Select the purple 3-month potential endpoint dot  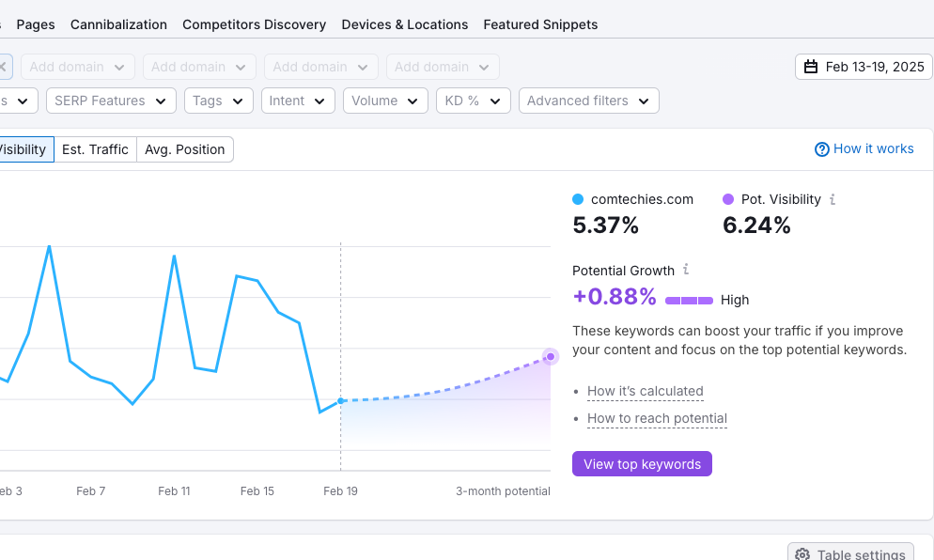(x=550, y=356)
